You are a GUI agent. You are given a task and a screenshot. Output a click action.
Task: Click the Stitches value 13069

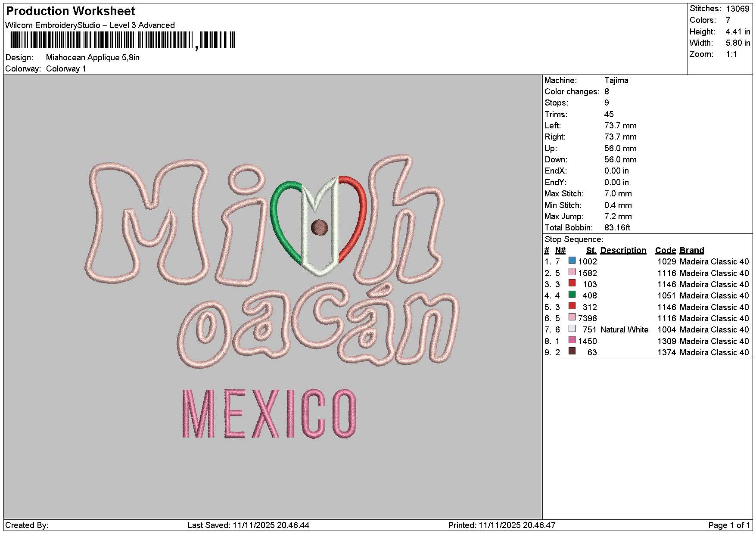(737, 9)
